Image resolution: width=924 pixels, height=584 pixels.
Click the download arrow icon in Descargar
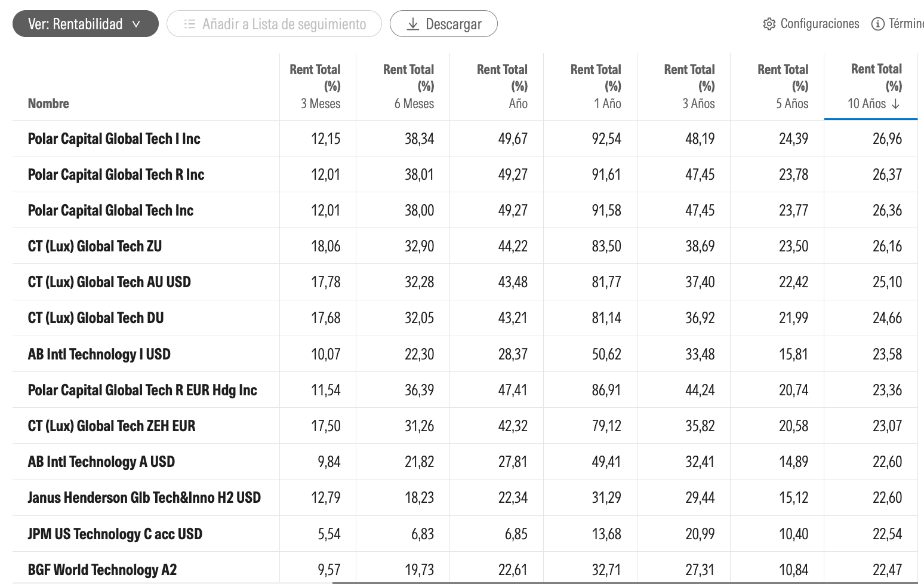(x=412, y=24)
